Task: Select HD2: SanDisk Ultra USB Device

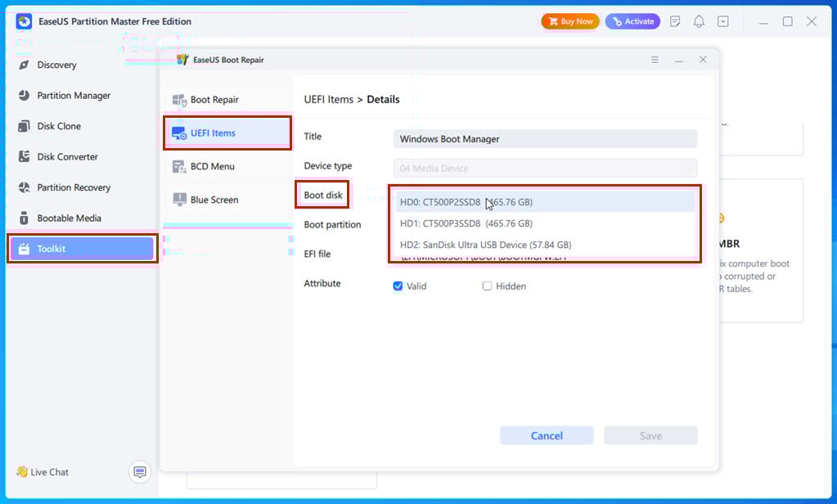Action: (x=545, y=245)
